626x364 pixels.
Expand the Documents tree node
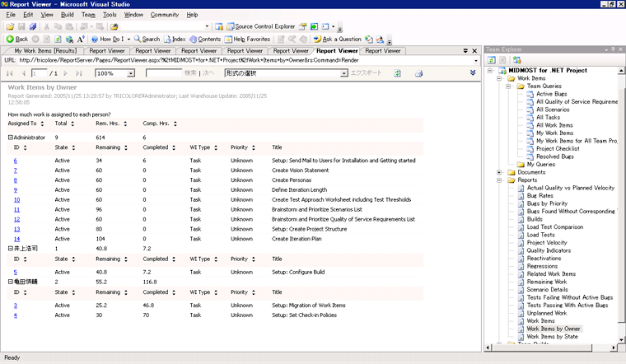499,172
